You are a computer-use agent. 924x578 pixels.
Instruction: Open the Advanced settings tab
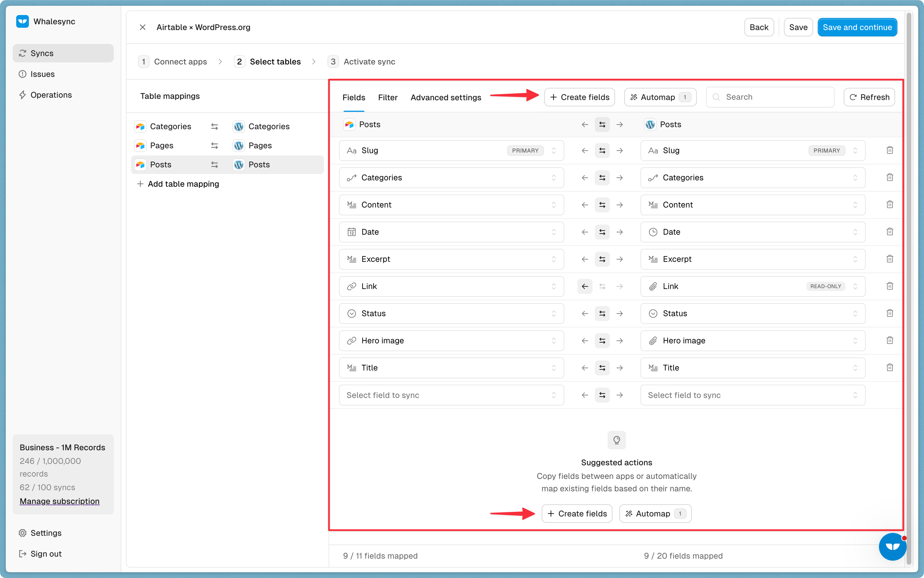(446, 97)
